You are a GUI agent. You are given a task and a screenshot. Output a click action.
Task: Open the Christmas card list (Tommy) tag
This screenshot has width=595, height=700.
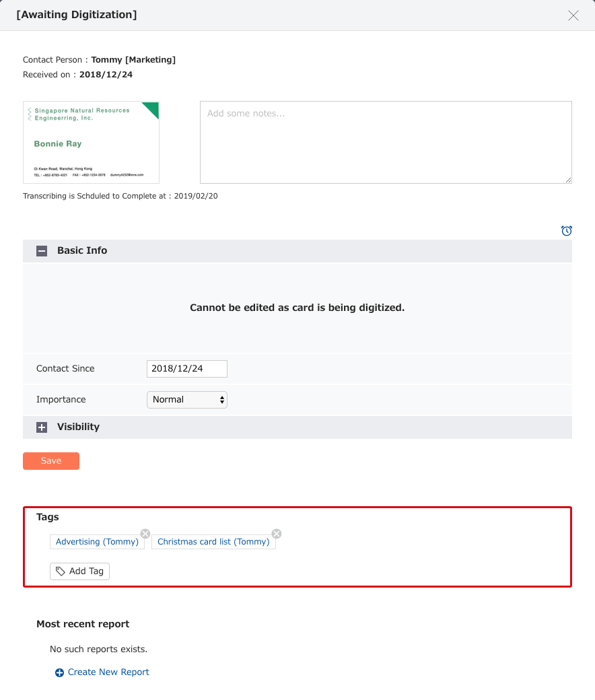pos(213,542)
